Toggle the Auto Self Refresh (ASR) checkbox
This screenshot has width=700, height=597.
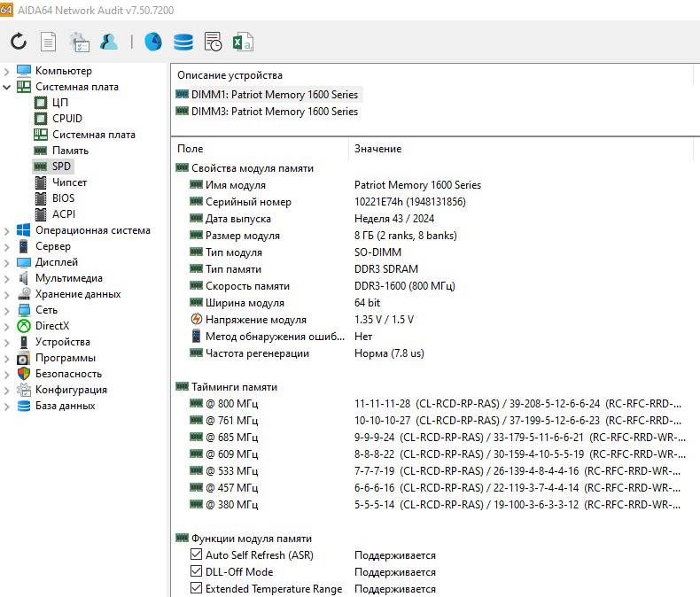coord(197,555)
